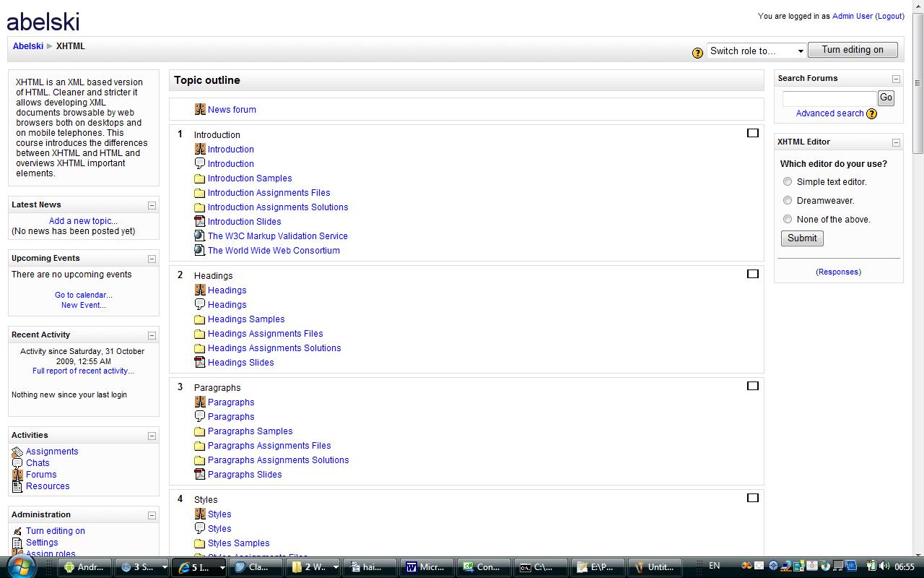Select the Dreamweaver radio option
The height and width of the screenshot is (578, 924).
[x=788, y=200]
